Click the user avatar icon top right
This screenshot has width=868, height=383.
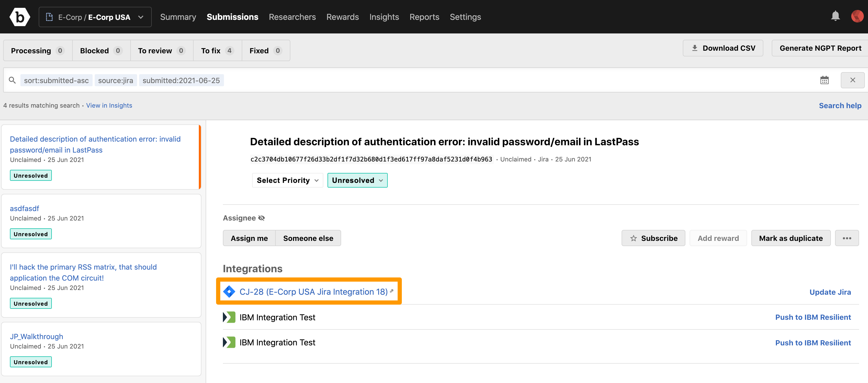(857, 16)
